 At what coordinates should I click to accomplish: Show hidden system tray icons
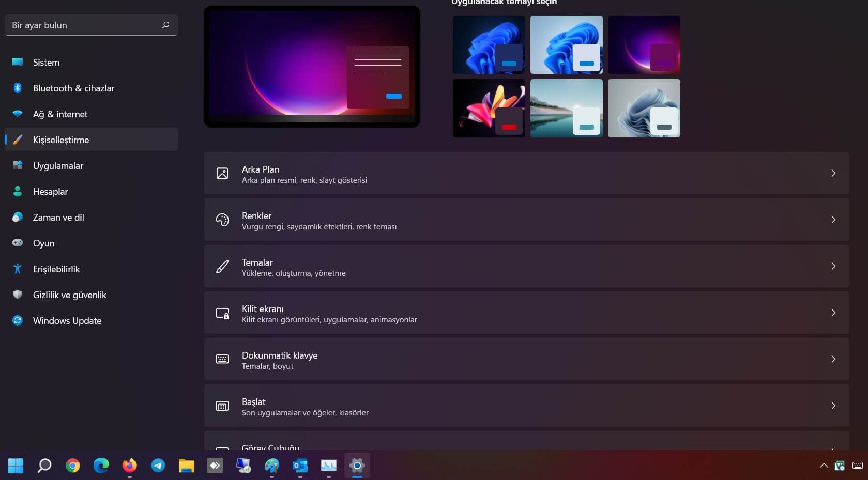coord(824,466)
